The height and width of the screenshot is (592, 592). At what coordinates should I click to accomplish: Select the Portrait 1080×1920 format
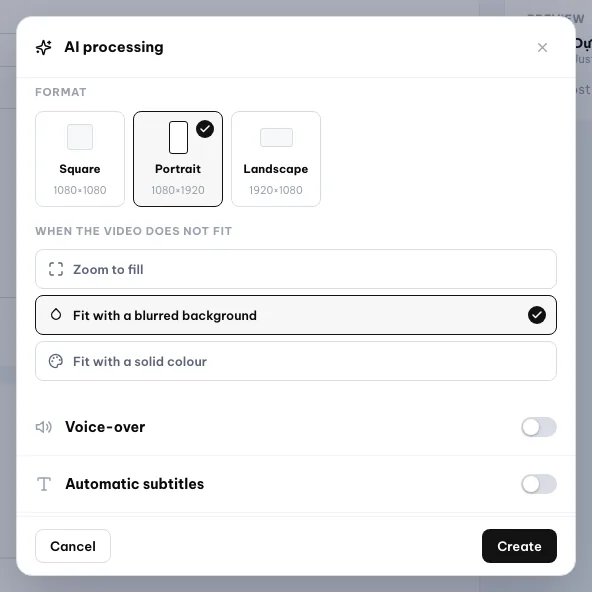pos(178,159)
